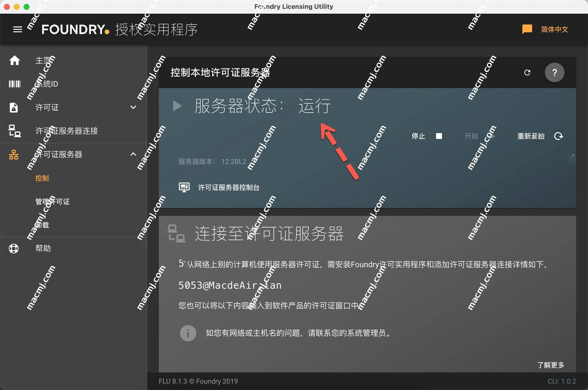Click the play triangle beside 服务器状态
The width and height of the screenshot is (588, 390).
pyautogui.click(x=177, y=106)
